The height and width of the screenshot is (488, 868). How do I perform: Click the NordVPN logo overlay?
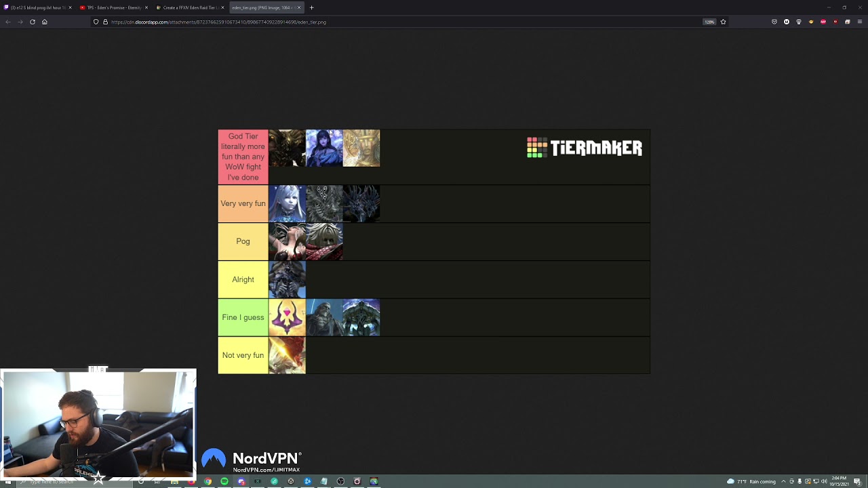pyautogui.click(x=252, y=461)
